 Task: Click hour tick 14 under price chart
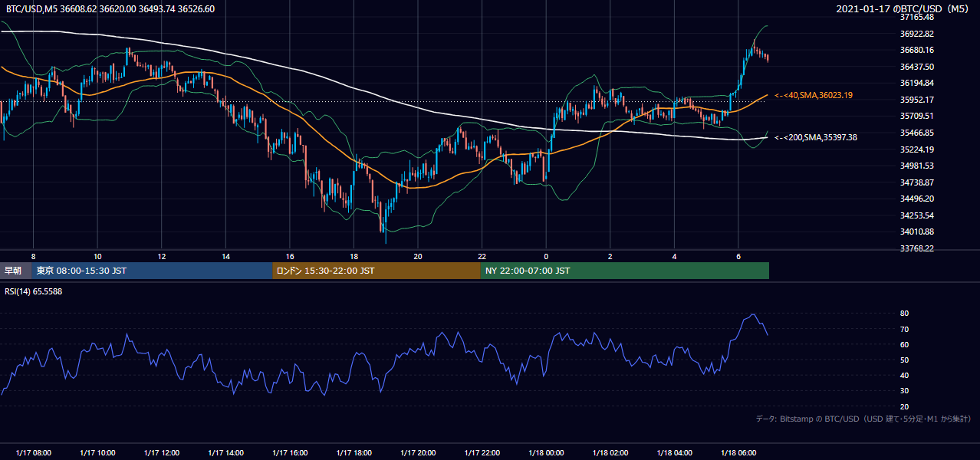[x=225, y=256]
